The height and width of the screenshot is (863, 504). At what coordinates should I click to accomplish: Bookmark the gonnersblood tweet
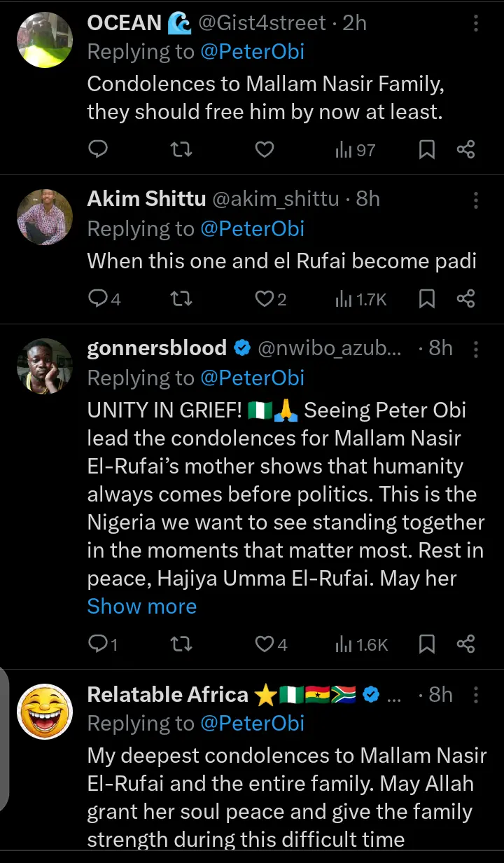point(427,644)
